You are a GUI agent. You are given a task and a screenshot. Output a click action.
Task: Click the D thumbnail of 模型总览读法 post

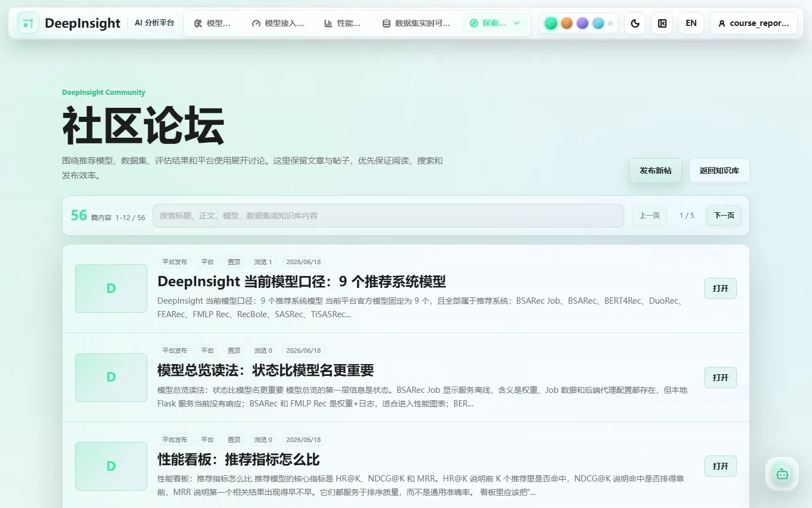(x=111, y=377)
